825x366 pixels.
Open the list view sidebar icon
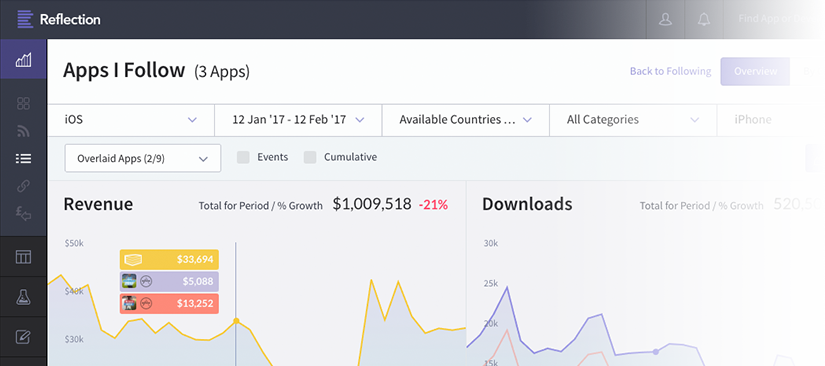pyautogui.click(x=23, y=158)
